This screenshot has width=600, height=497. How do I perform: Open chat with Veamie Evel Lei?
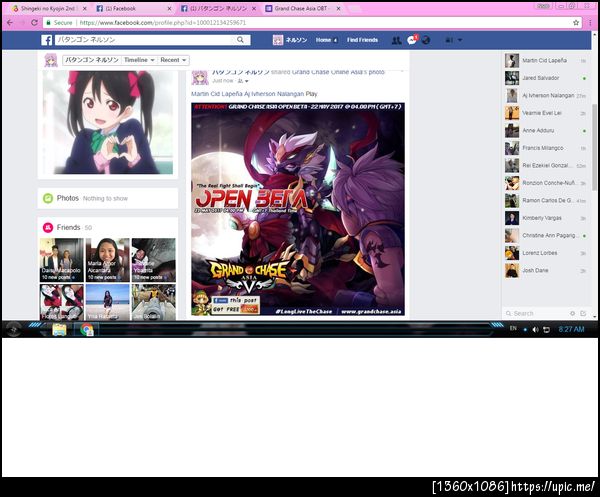pyautogui.click(x=546, y=113)
